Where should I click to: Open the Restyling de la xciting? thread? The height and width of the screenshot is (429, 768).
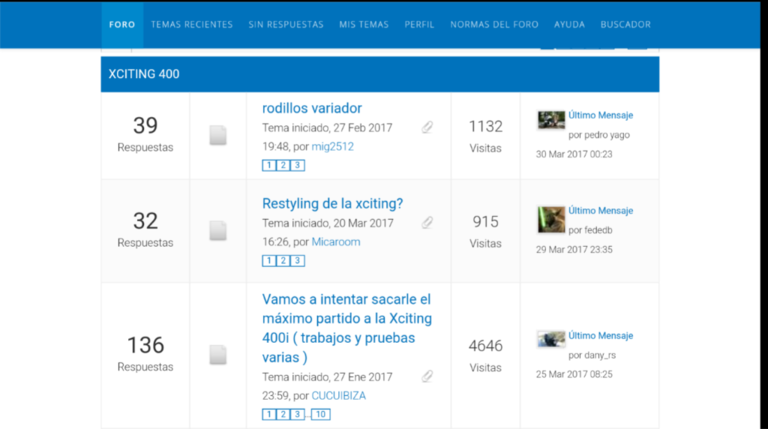pos(332,204)
